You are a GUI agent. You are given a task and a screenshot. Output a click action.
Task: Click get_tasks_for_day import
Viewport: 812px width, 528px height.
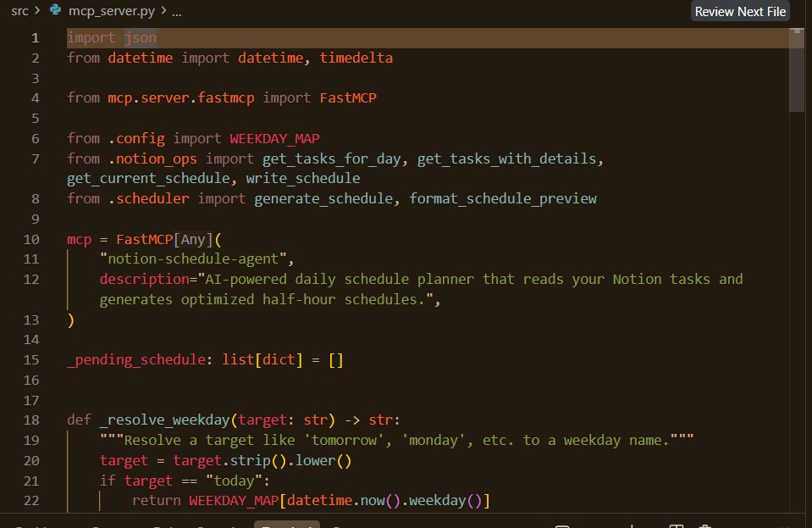pos(331,159)
